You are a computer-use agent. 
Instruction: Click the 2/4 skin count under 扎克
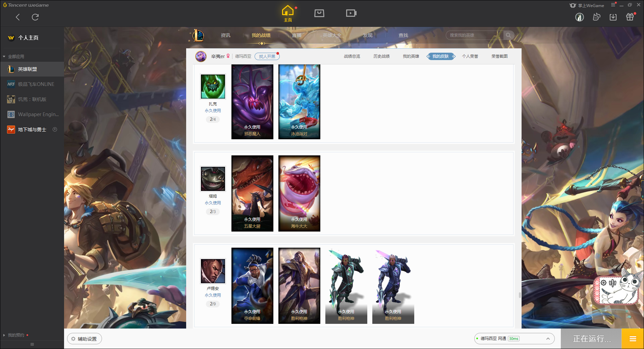tap(213, 119)
